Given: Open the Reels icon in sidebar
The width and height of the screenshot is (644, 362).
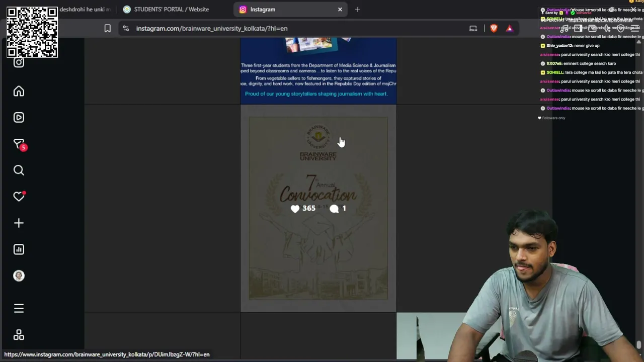Looking at the screenshot, I should tap(19, 118).
